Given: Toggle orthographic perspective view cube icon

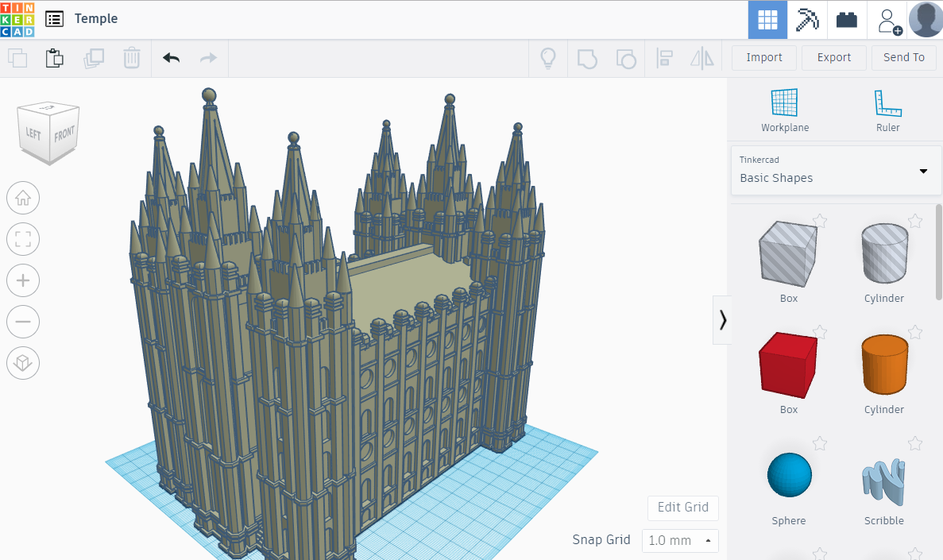Looking at the screenshot, I should coord(23,363).
